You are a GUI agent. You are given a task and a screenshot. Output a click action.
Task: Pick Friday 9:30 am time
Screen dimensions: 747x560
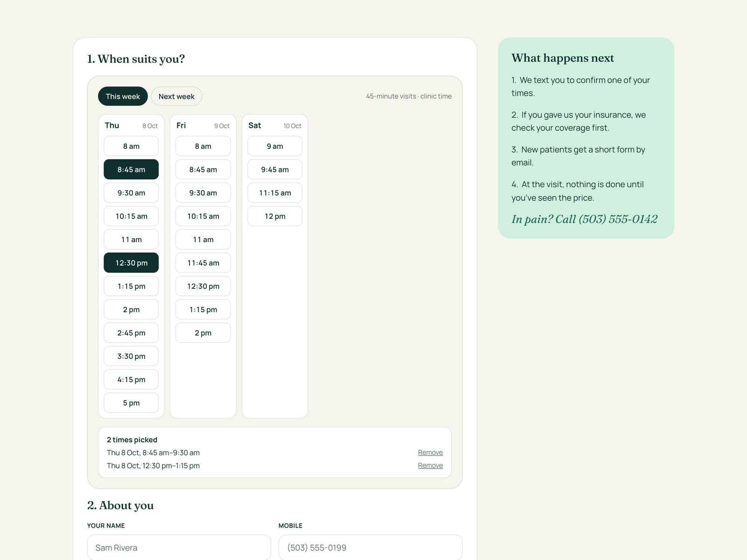tap(203, 193)
